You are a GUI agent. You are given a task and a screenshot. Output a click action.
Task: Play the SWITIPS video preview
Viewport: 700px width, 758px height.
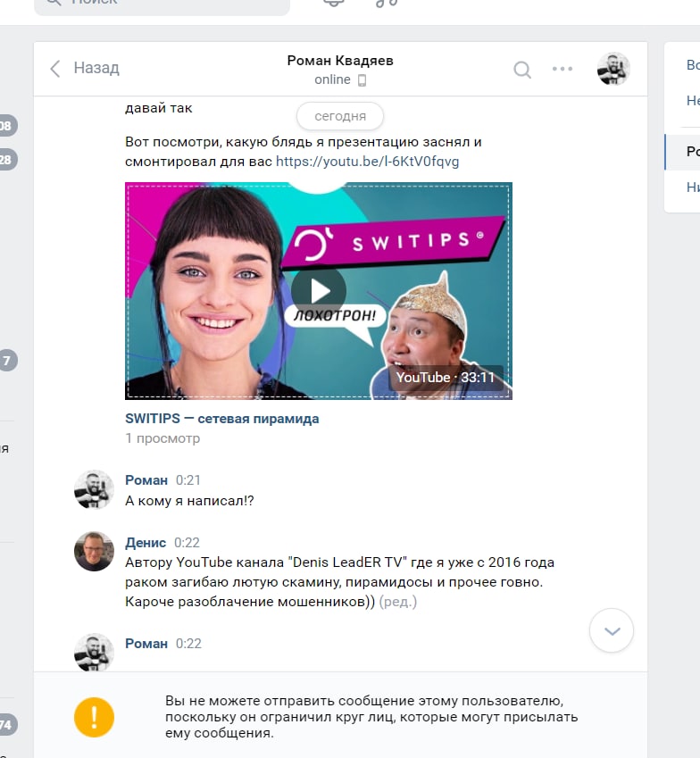(319, 291)
